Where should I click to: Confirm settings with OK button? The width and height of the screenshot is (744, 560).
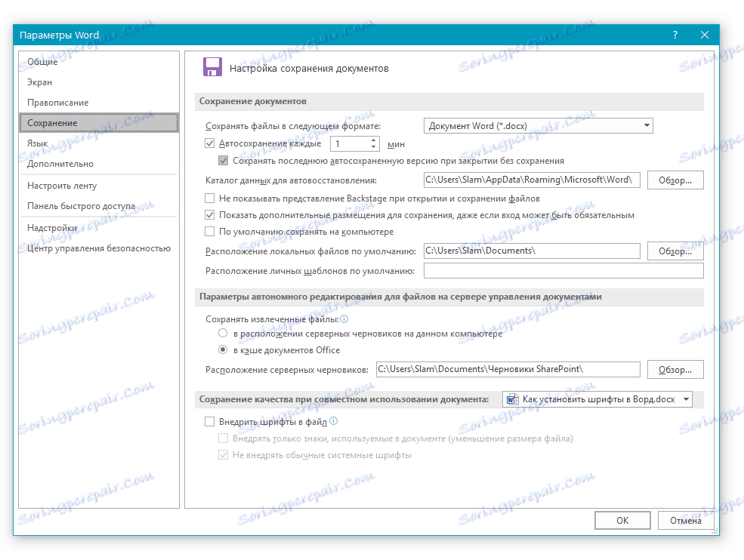coord(622,520)
